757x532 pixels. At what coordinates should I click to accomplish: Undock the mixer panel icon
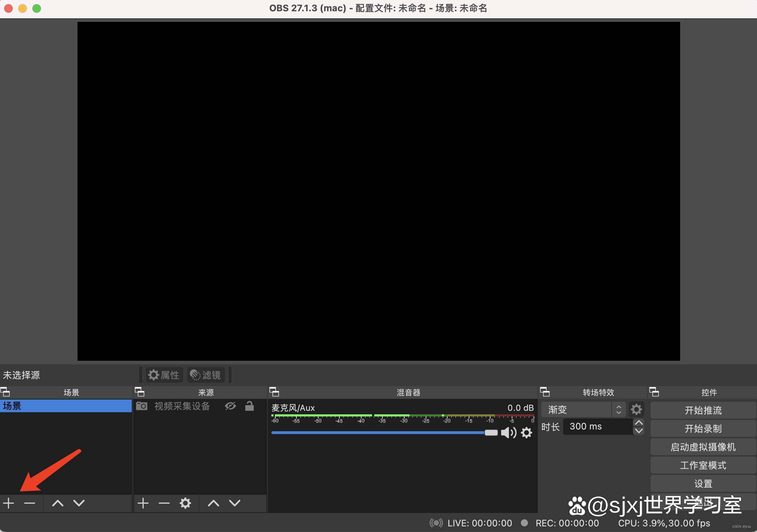coord(274,392)
